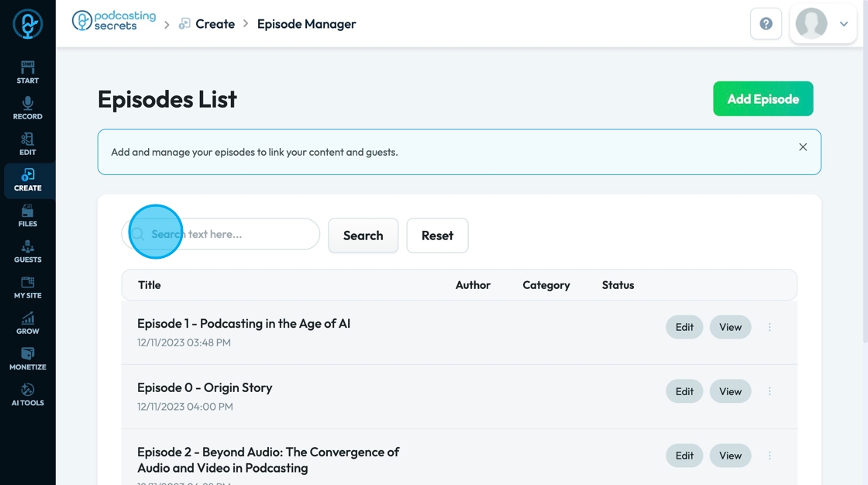Click the Create breadcrumb link

(x=215, y=24)
